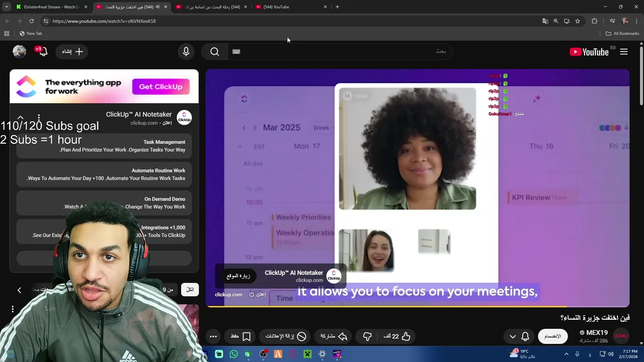Collapse the ad card with up chevron
Image resolution: width=644 pixels, height=362 pixels.
coord(20,117)
